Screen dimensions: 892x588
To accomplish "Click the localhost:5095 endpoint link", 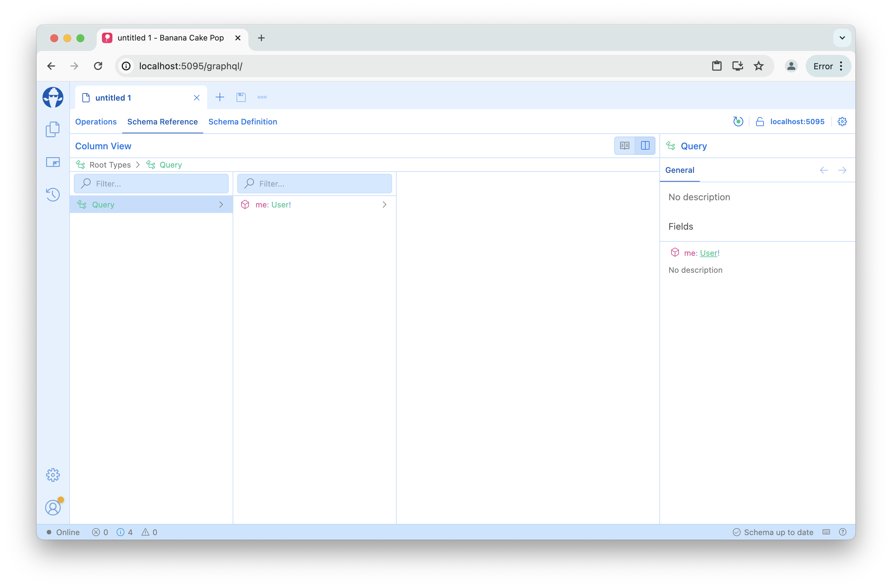I will pos(797,122).
